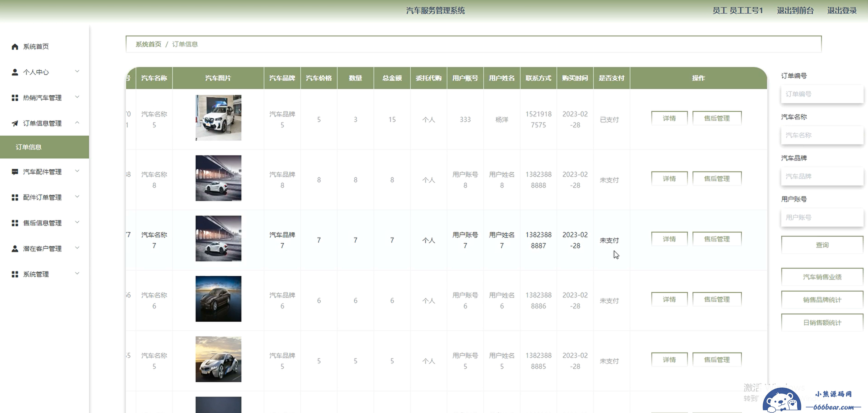The image size is (868, 413).
Task: Click the silver BMW i8 car image
Action: [x=218, y=359]
